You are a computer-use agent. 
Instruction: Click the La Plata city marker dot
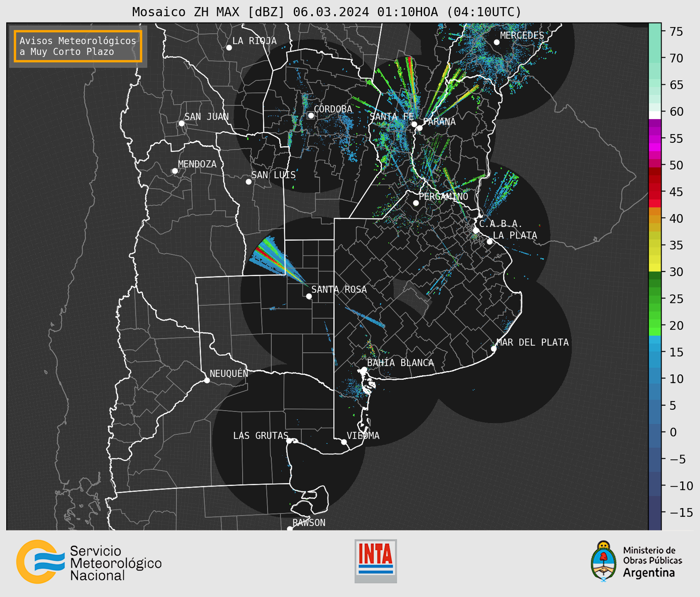(490, 242)
